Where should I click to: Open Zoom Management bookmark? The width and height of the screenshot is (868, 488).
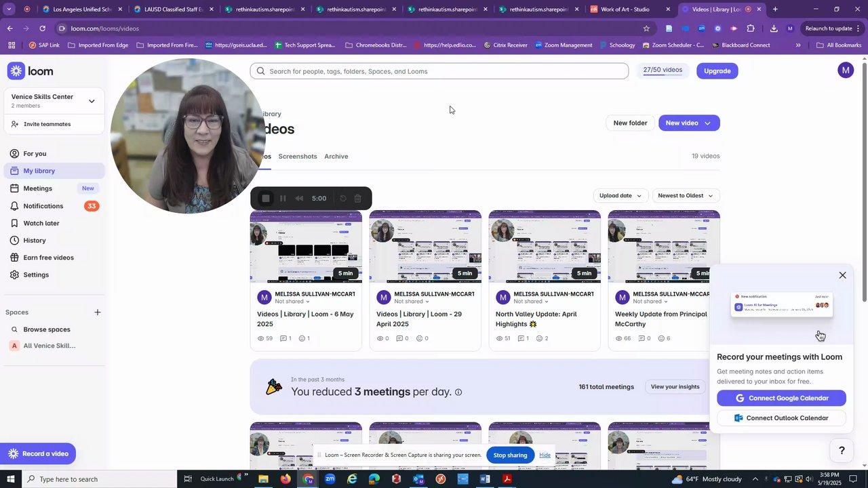point(563,45)
